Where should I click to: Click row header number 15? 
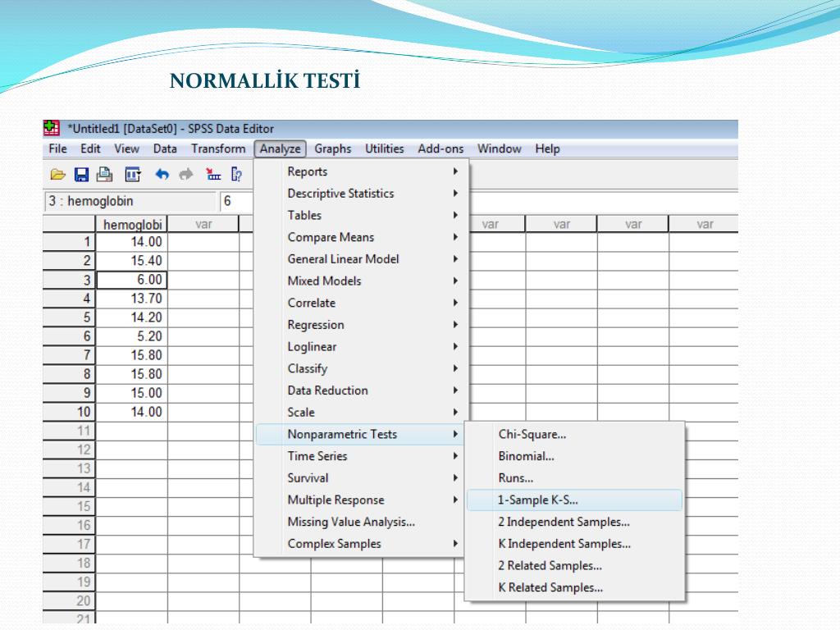click(69, 506)
